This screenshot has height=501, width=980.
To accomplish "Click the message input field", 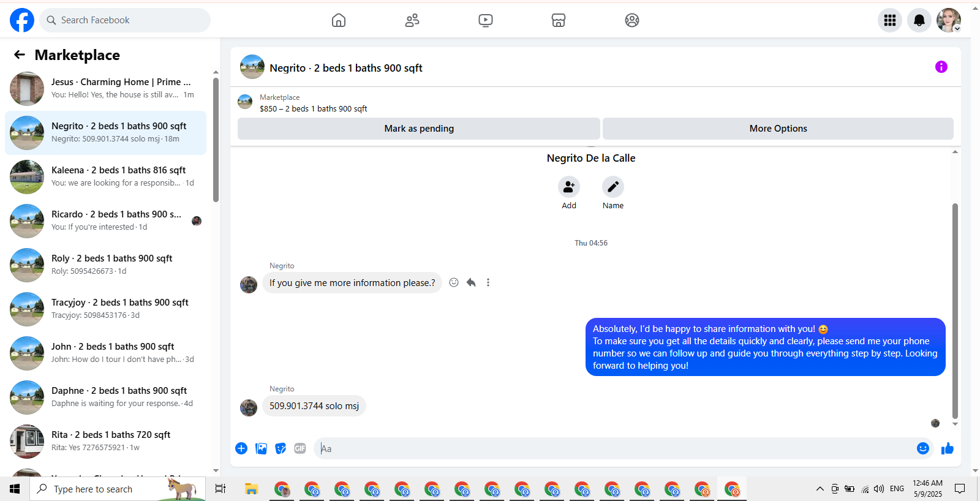I will coord(616,448).
